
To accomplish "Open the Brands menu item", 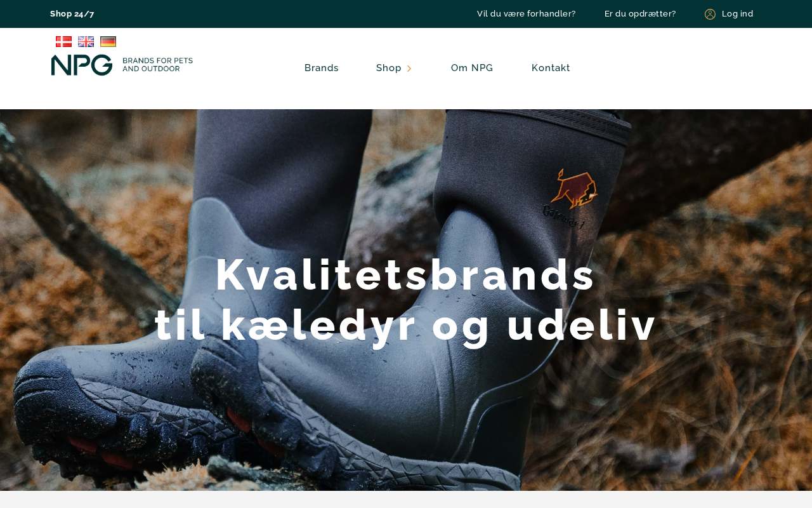I will tap(322, 68).
